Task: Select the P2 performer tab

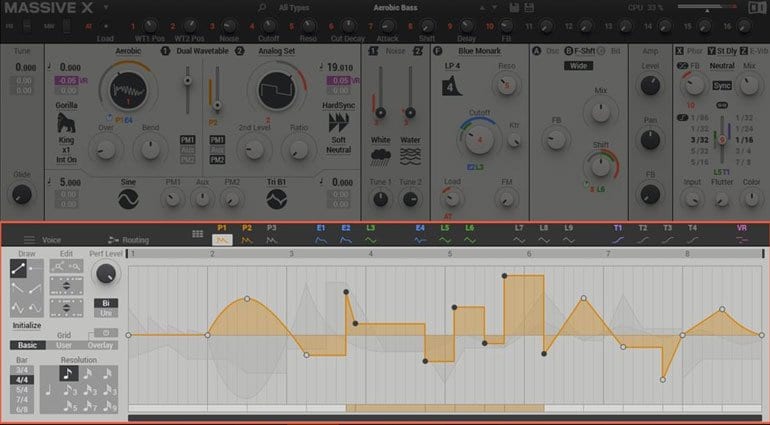Action: pos(247,234)
